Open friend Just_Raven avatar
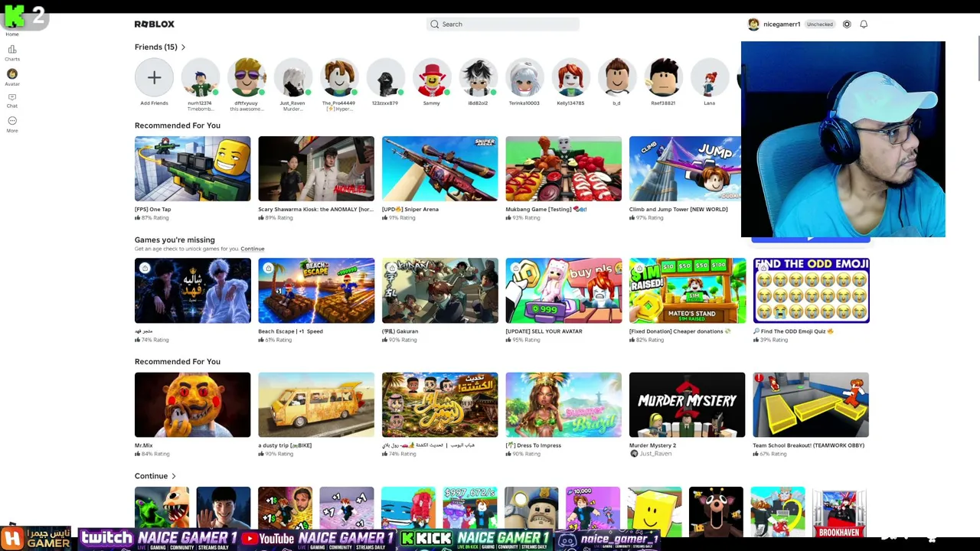Image resolution: width=980 pixels, height=551 pixels. [x=292, y=78]
